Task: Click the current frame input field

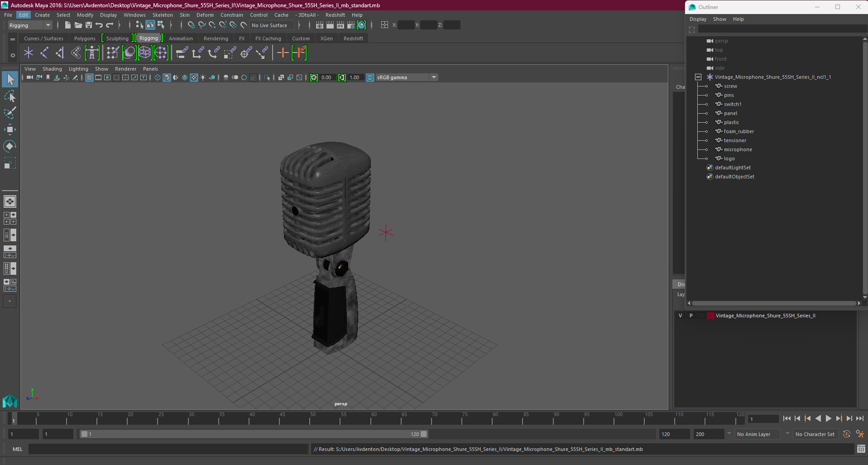Action: coord(763,419)
